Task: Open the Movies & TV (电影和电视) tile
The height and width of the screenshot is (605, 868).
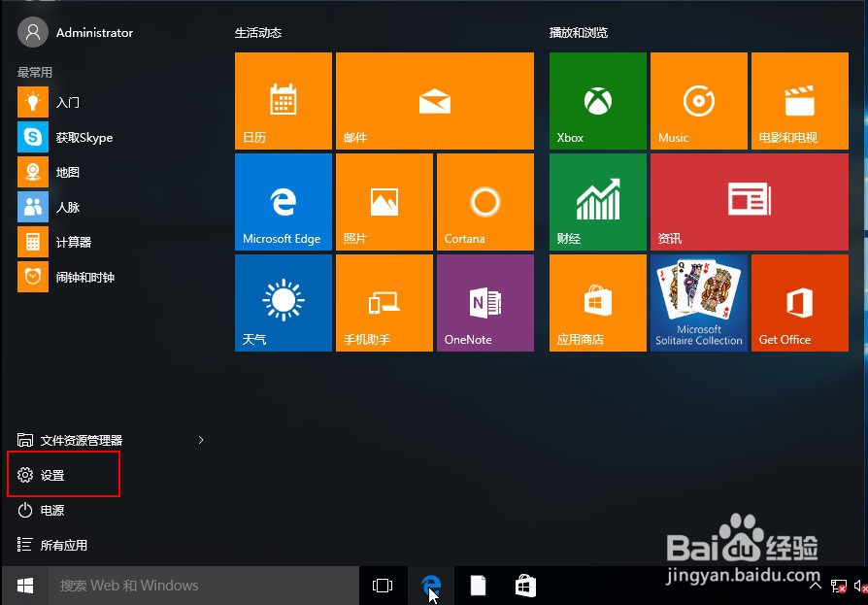Action: point(800,101)
